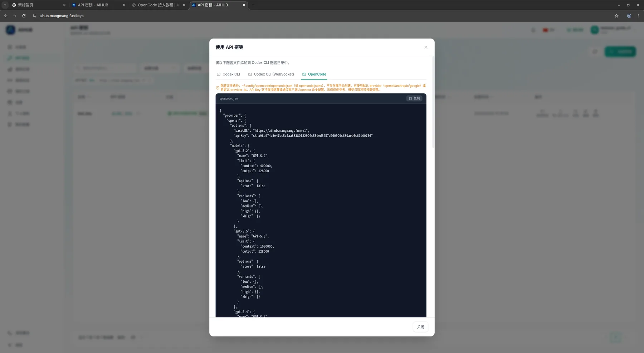Click the orange config path warning text
644x353 pixels.
[323, 88]
